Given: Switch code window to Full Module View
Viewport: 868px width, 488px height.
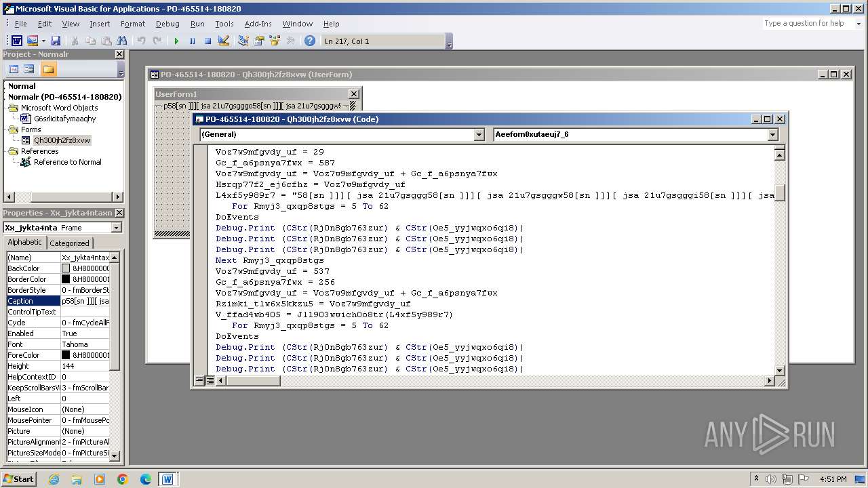Looking at the screenshot, I should [210, 380].
